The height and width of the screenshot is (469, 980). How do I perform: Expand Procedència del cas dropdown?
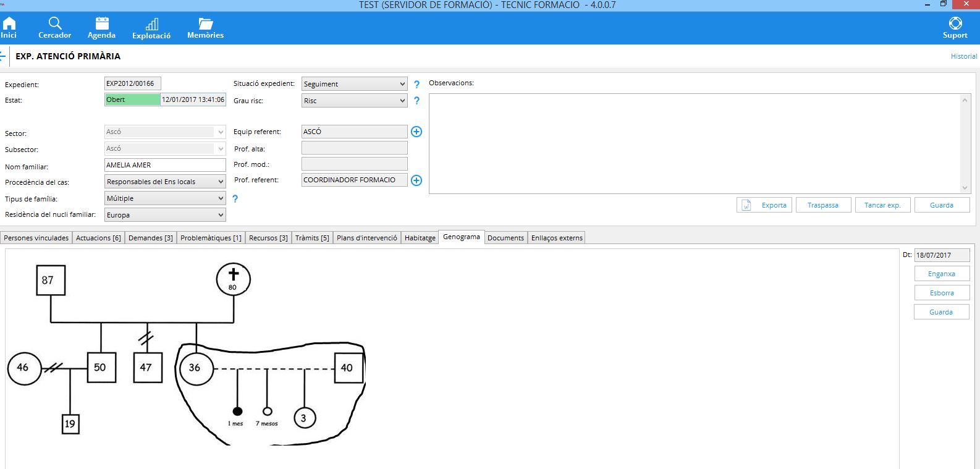click(x=220, y=182)
